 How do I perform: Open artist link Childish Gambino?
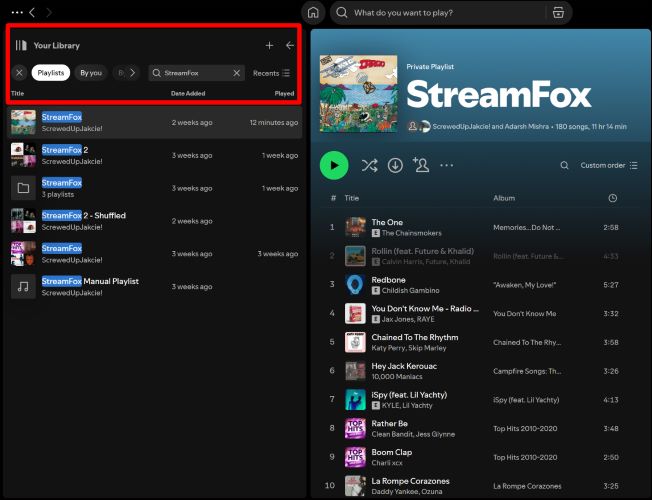[x=410, y=290]
